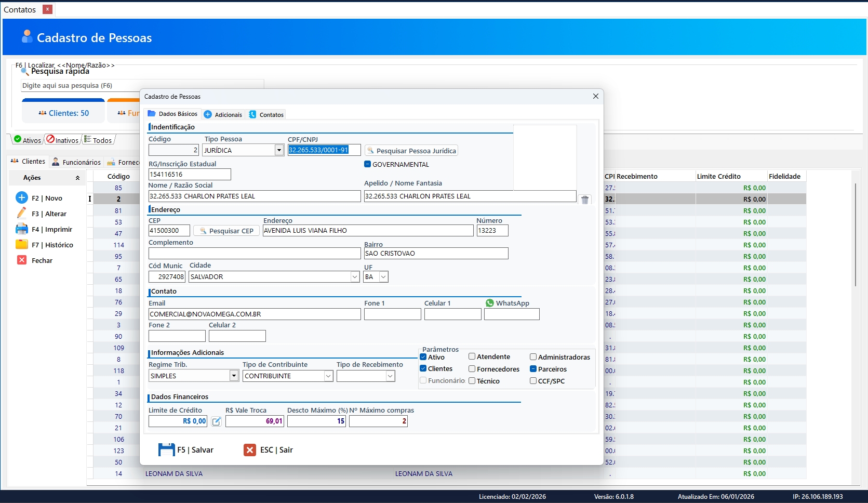Enable the Administradoras checkbox
The width and height of the screenshot is (868, 503).
click(533, 357)
